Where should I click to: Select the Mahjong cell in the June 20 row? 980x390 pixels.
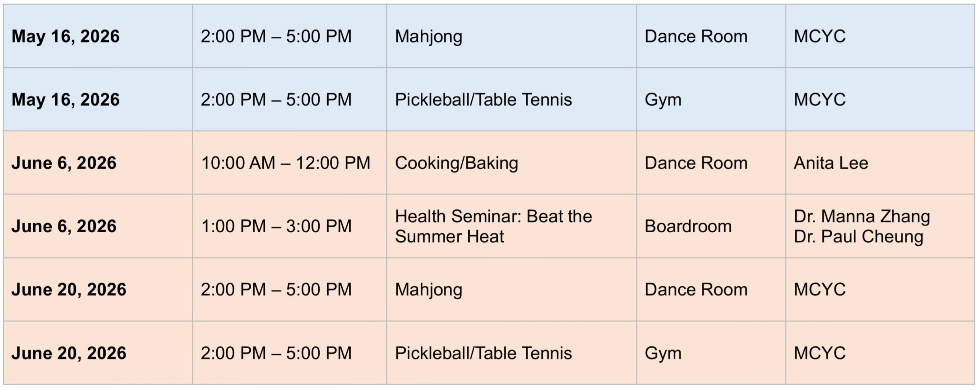(x=428, y=290)
